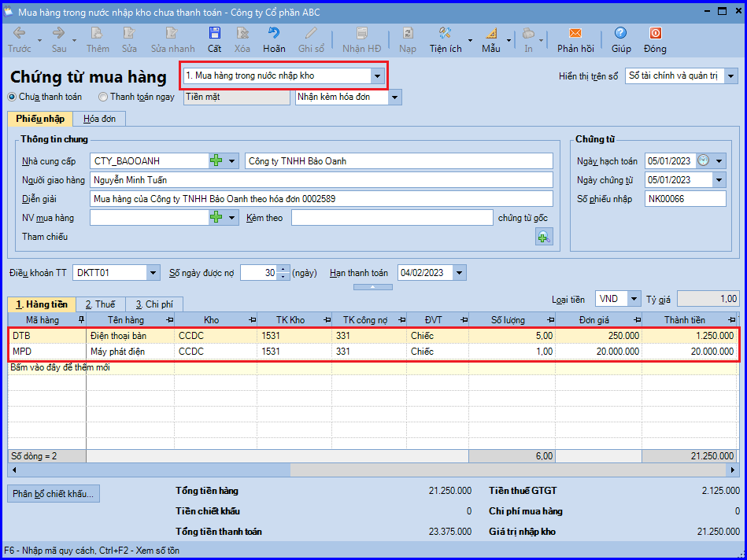
Task: Click the Số phiếu nhập field
Action: (685, 198)
